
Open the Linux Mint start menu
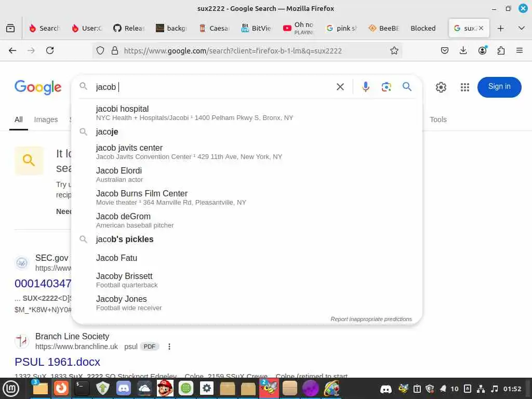click(x=11, y=389)
